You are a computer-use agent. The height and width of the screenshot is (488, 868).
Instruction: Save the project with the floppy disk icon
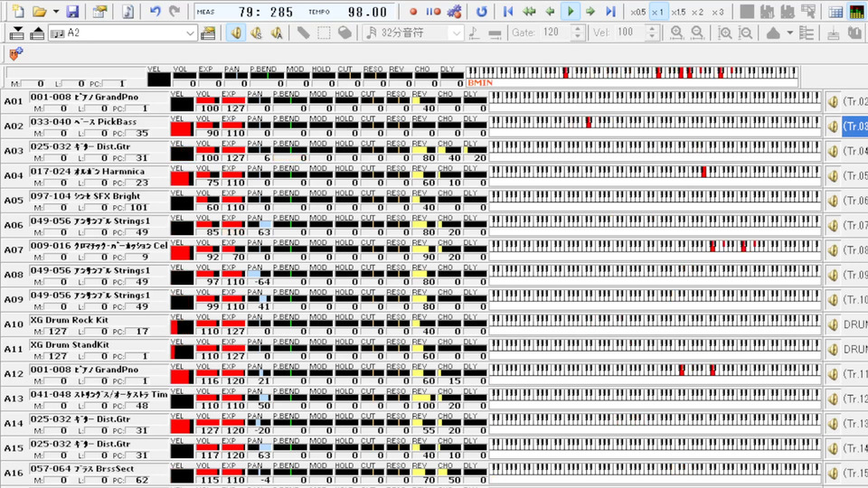72,11
